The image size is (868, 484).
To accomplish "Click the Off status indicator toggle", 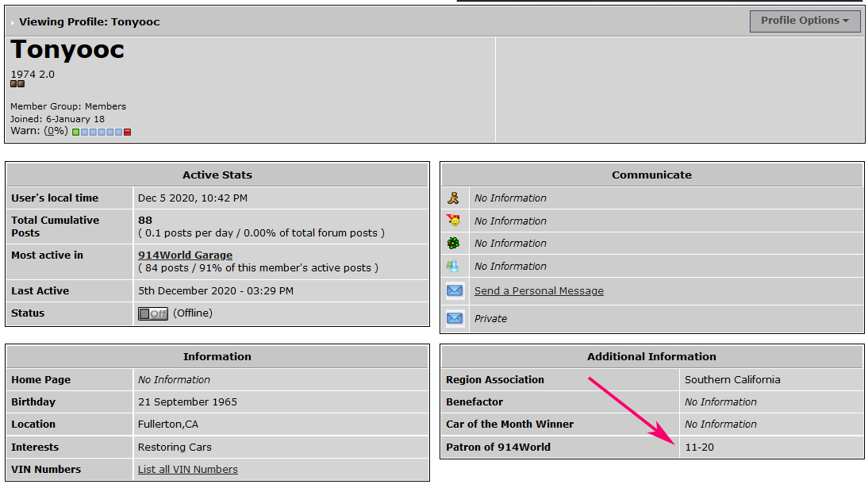I will 153,313.
